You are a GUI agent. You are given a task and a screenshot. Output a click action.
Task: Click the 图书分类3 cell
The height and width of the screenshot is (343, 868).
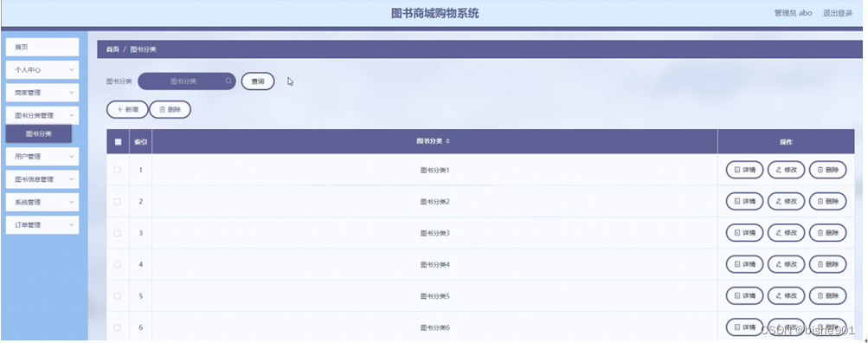(434, 233)
